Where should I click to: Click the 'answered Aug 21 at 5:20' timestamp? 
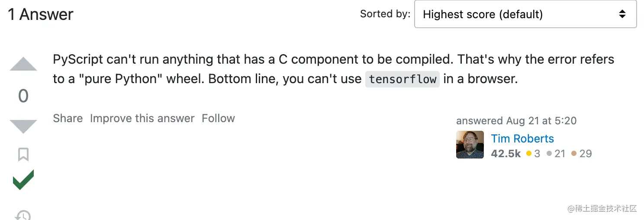click(x=516, y=121)
